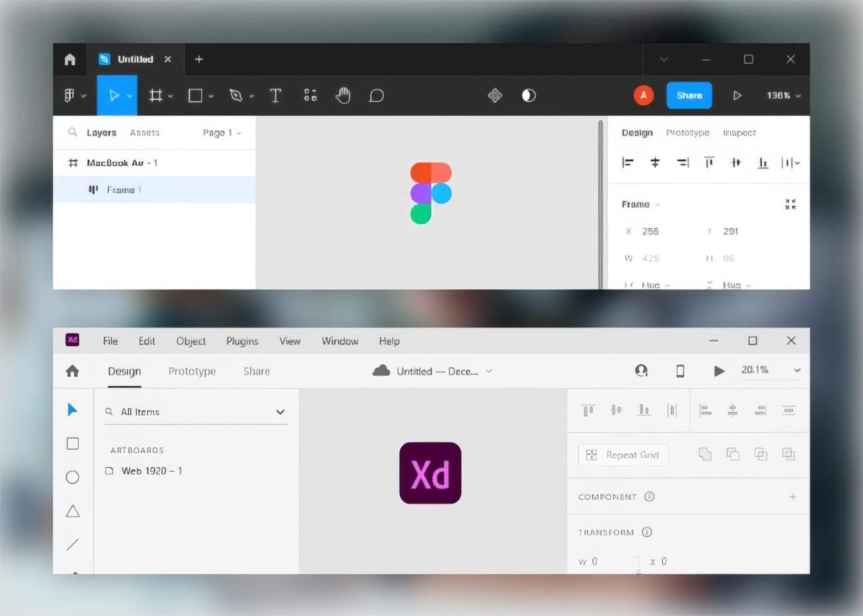The height and width of the screenshot is (616, 863).
Task: Select the Hand tool in Figma
Action: [x=343, y=96]
